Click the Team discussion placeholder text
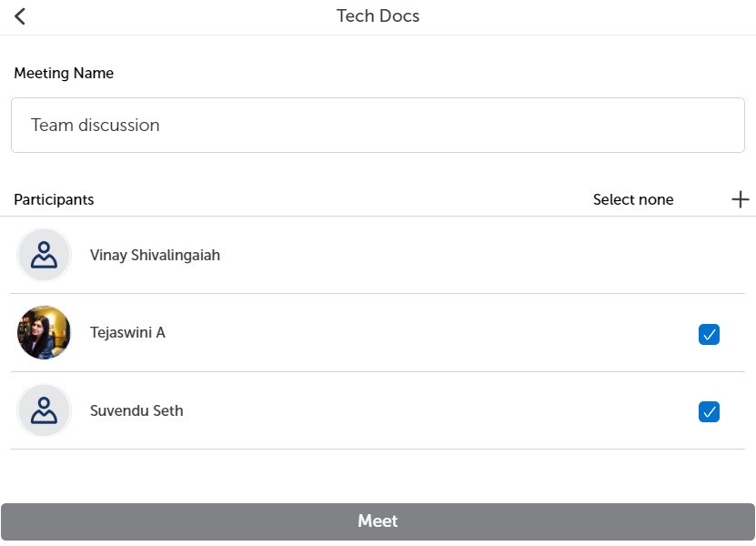 coord(95,125)
